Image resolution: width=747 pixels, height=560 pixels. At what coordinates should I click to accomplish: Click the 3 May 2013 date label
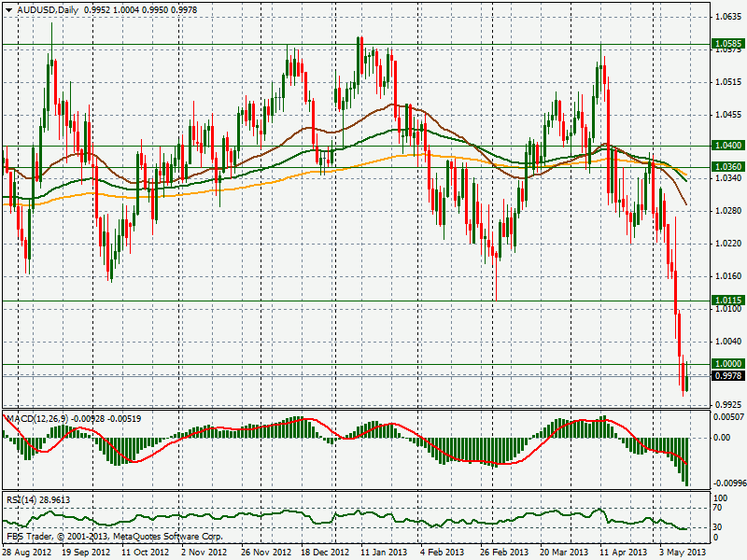click(x=683, y=552)
